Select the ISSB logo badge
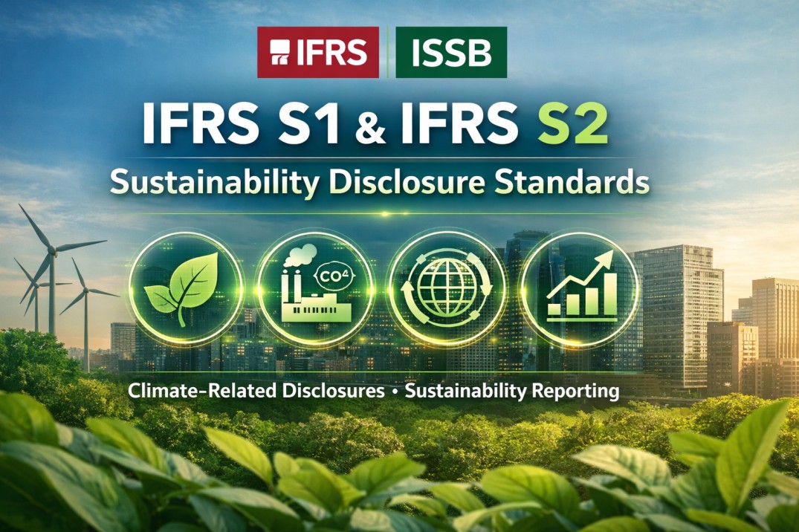Screen dimensions: 799x532 point(450,51)
